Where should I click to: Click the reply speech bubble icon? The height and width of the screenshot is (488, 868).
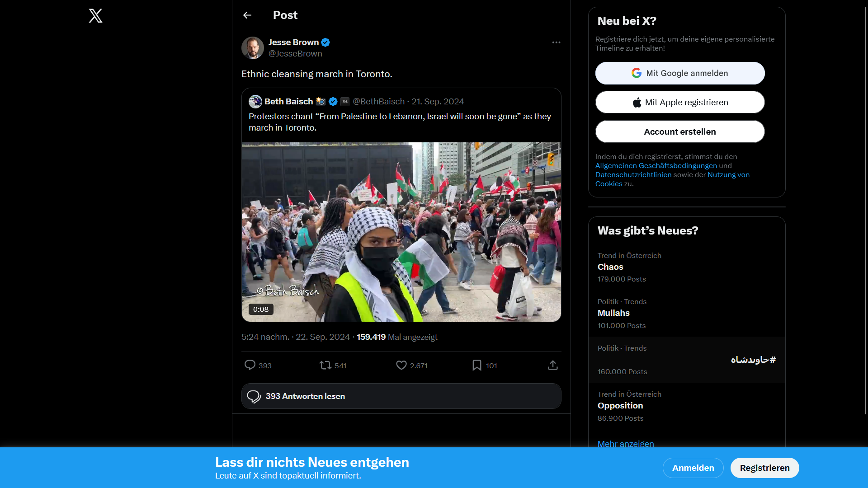click(250, 365)
